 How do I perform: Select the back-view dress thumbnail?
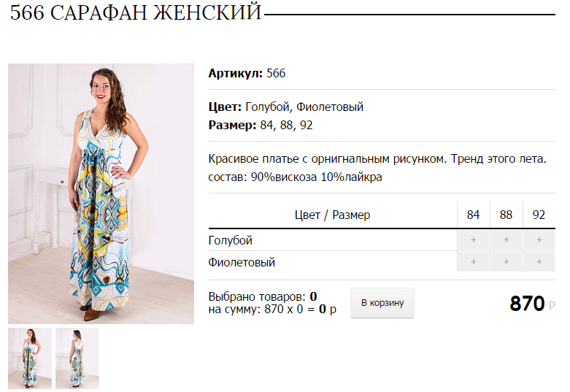(x=77, y=358)
